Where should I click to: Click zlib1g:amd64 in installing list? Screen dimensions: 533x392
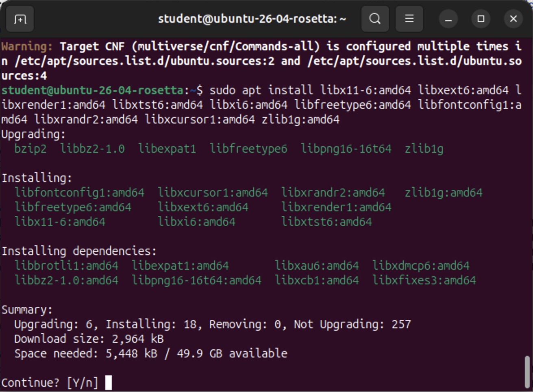tap(444, 193)
